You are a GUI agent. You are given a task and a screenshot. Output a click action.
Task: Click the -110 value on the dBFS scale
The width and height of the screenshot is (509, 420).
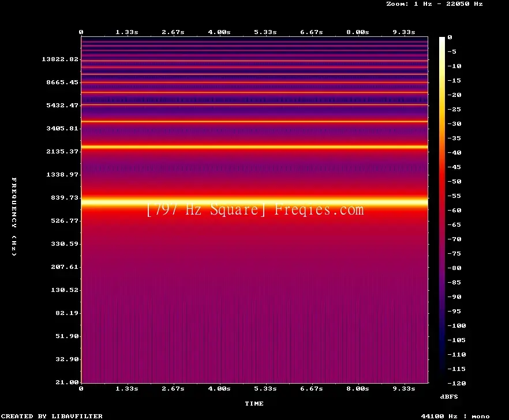click(456, 354)
